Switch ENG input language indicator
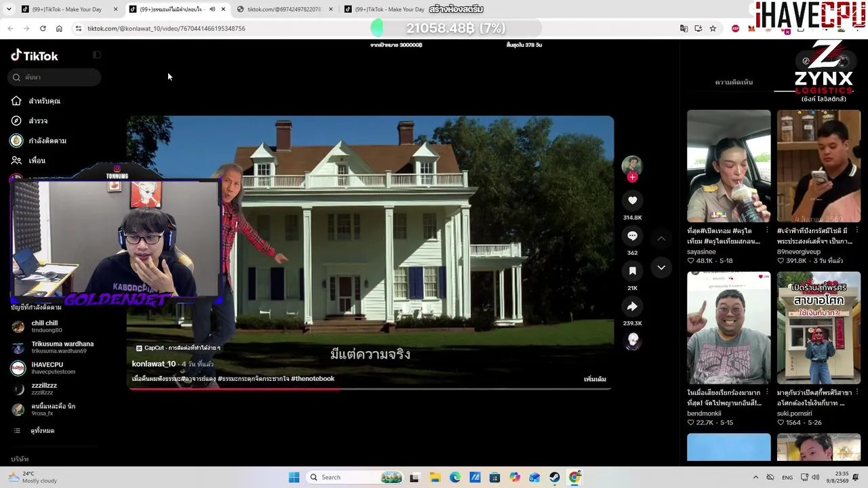 pos(787,477)
